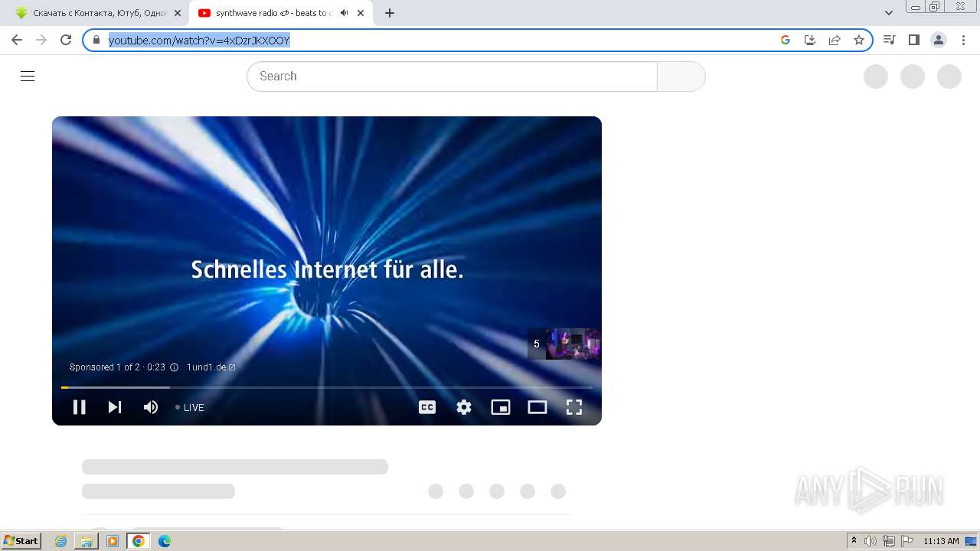Open Google icon in address bar
The width and height of the screenshot is (980, 551).
pyautogui.click(x=786, y=40)
